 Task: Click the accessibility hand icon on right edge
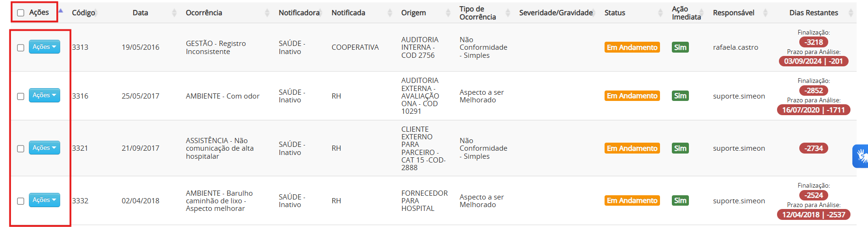(x=861, y=156)
